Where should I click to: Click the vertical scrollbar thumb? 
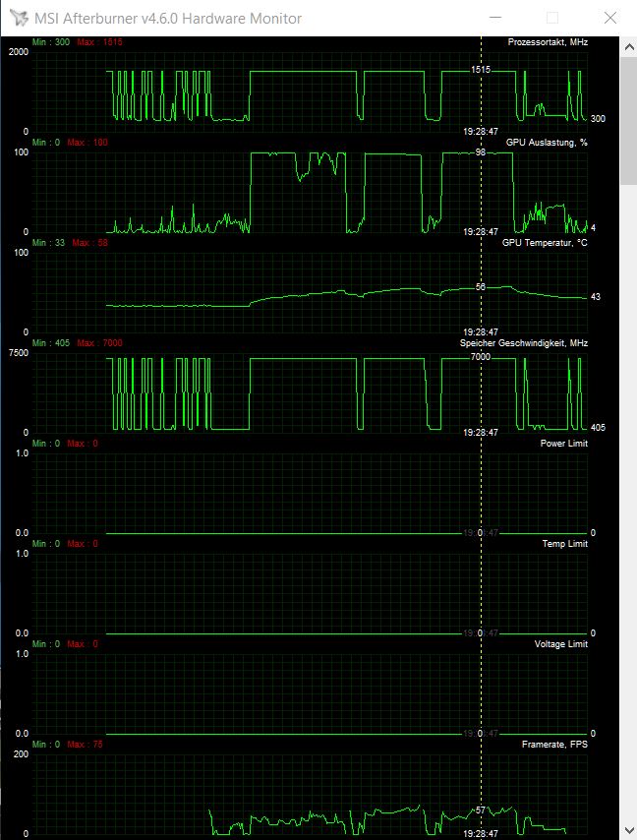[629, 121]
